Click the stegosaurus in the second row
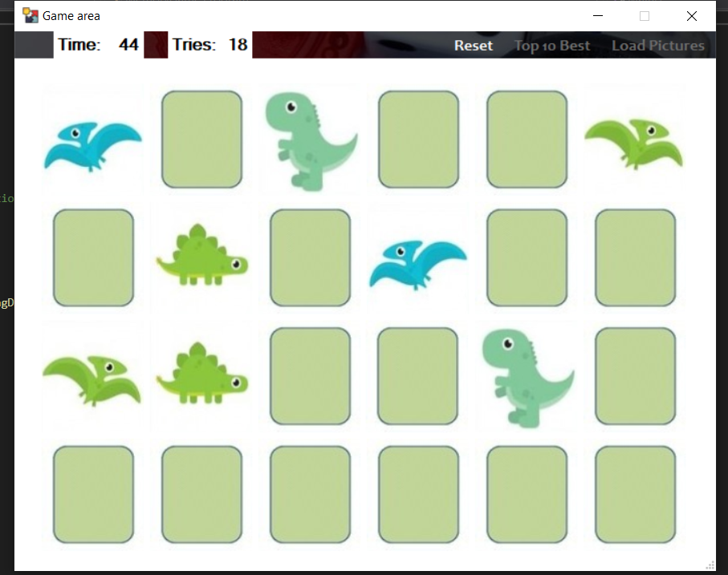This screenshot has height=575, width=728. pyautogui.click(x=201, y=257)
